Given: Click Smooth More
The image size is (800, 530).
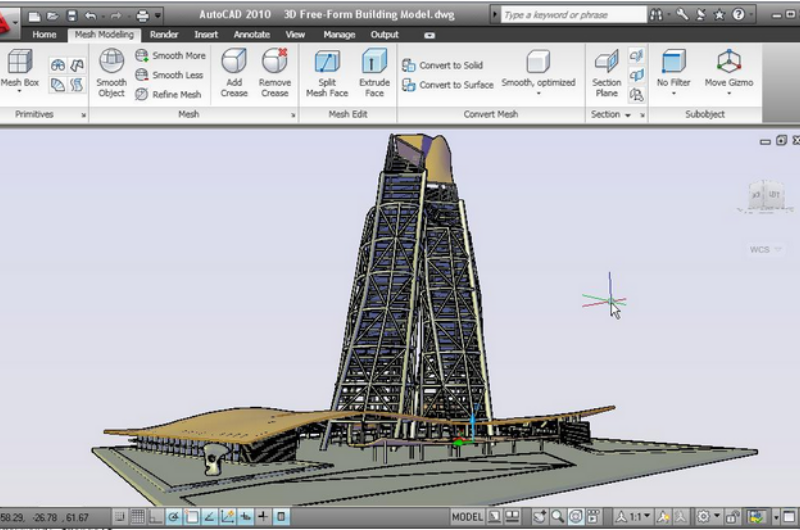Looking at the screenshot, I should (170, 56).
